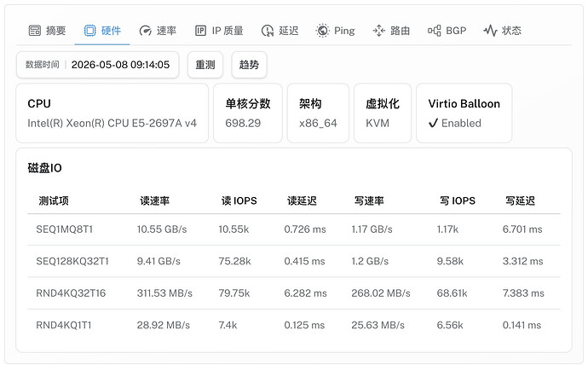Click the 读速率 column header

(155, 200)
